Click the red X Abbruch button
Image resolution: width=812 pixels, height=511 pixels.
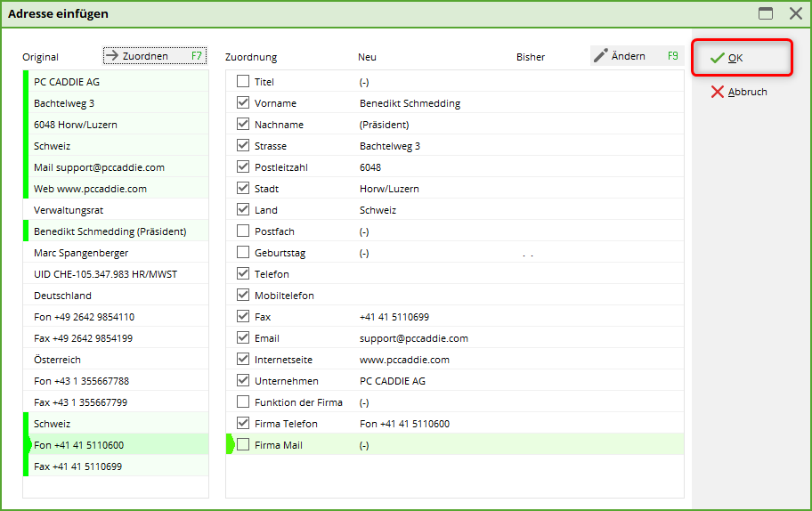pyautogui.click(x=739, y=92)
